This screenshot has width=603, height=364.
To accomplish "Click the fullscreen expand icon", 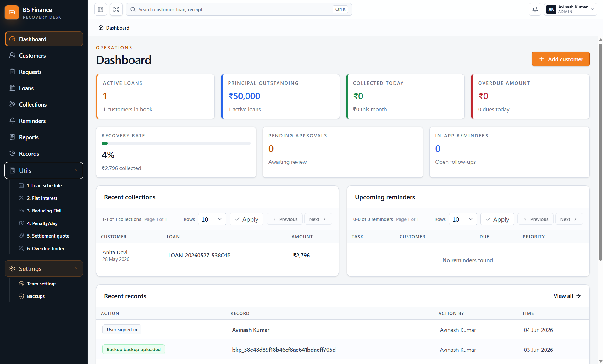I will coord(116,9).
